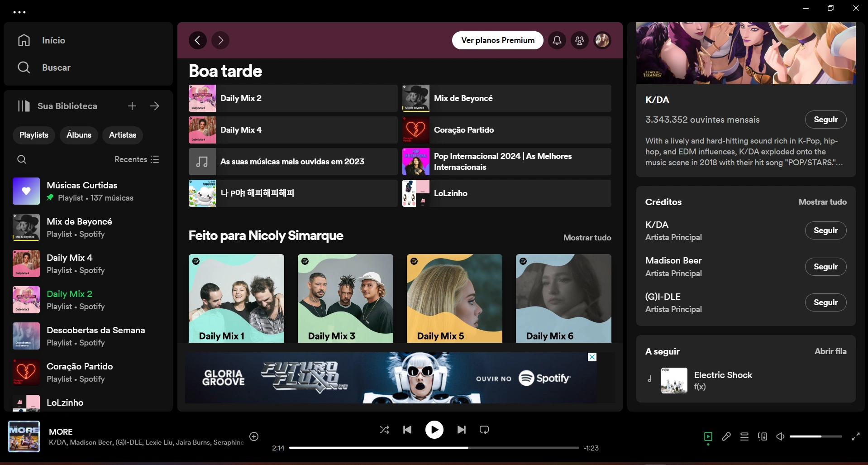The width and height of the screenshot is (868, 465).
Task: Select the Álbuns filter tab
Action: [79, 135]
